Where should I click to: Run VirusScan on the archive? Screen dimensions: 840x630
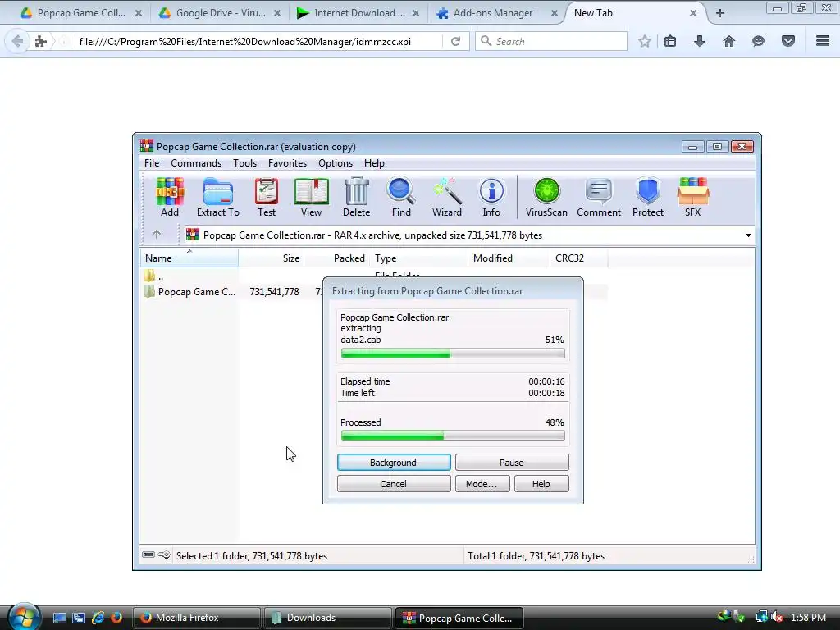[x=546, y=197]
